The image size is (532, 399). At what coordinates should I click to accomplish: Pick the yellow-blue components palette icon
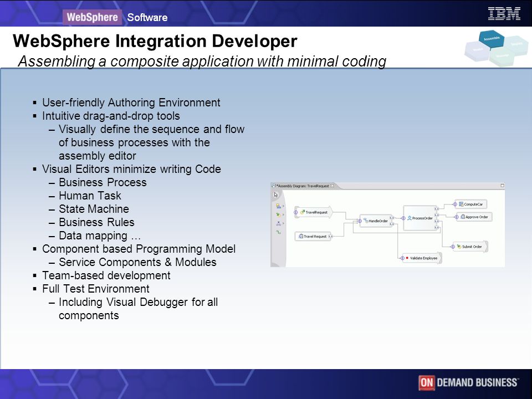(x=279, y=206)
